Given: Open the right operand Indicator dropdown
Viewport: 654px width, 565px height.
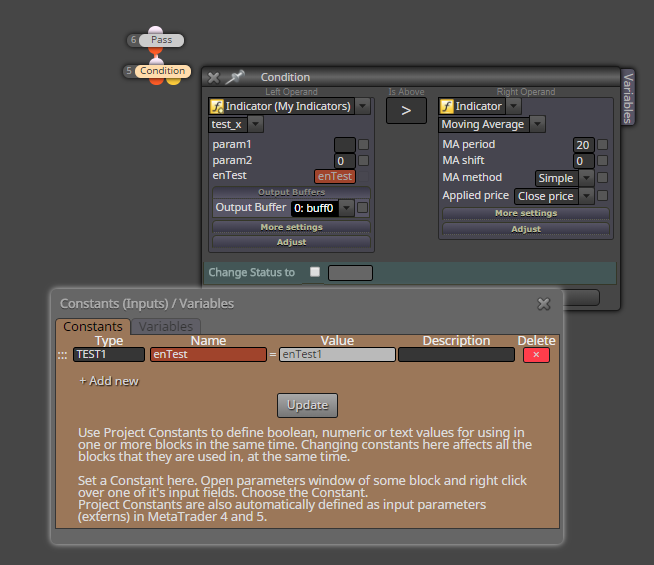Looking at the screenshot, I should [x=513, y=106].
